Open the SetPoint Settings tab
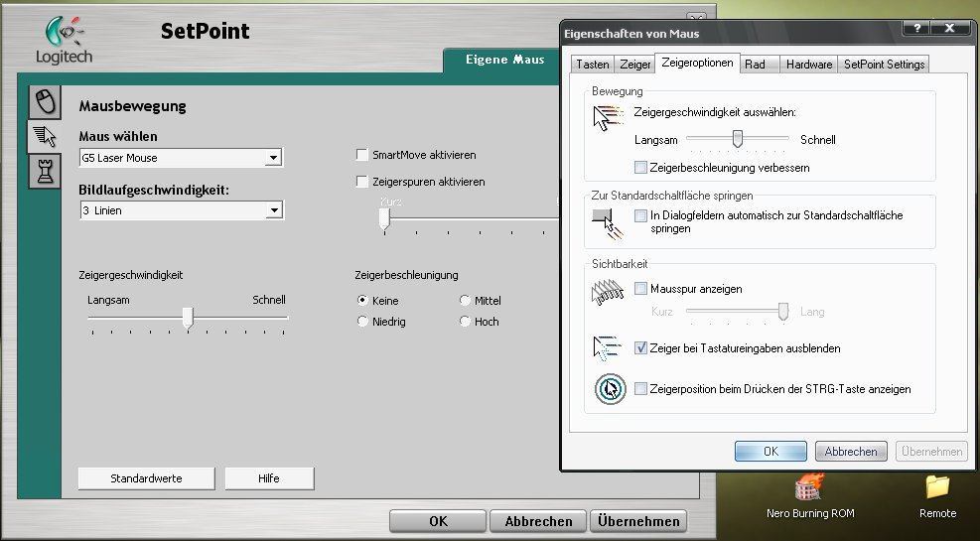Viewport: 980px width, 541px height. [884, 65]
